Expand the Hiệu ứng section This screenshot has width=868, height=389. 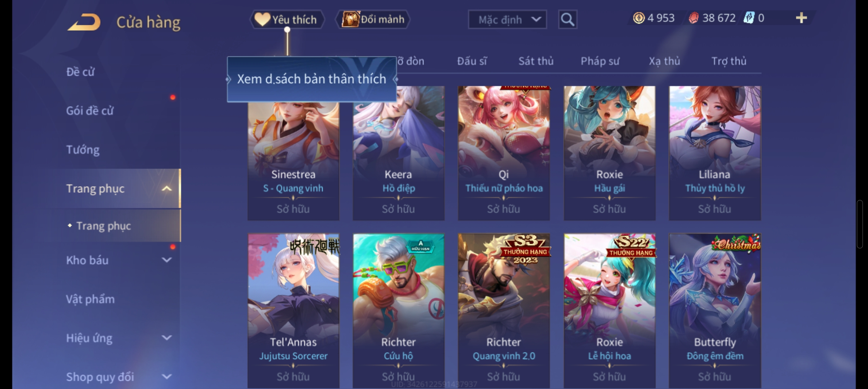pos(167,337)
